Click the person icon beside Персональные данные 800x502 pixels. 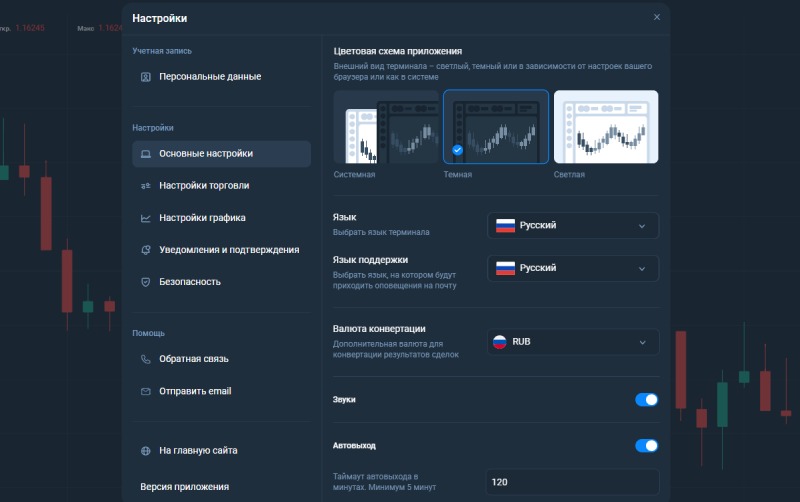tap(145, 77)
